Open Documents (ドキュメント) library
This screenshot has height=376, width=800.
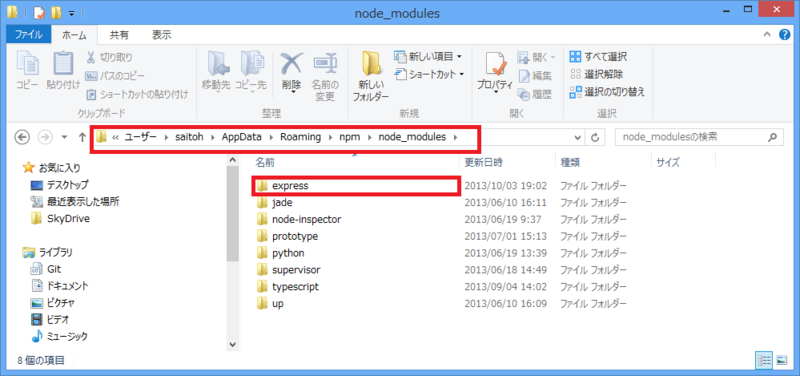pos(60,286)
